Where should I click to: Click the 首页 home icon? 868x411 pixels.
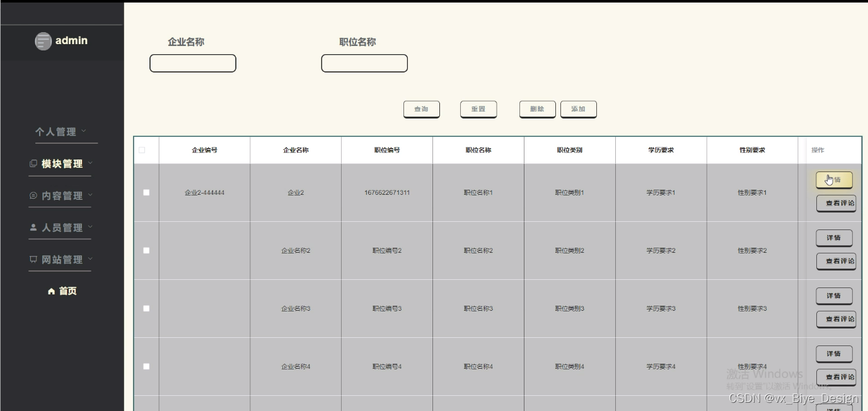(x=52, y=291)
